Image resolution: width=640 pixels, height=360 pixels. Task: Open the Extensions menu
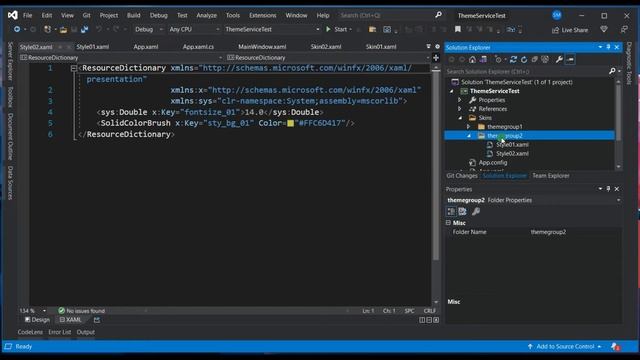[x=262, y=16]
